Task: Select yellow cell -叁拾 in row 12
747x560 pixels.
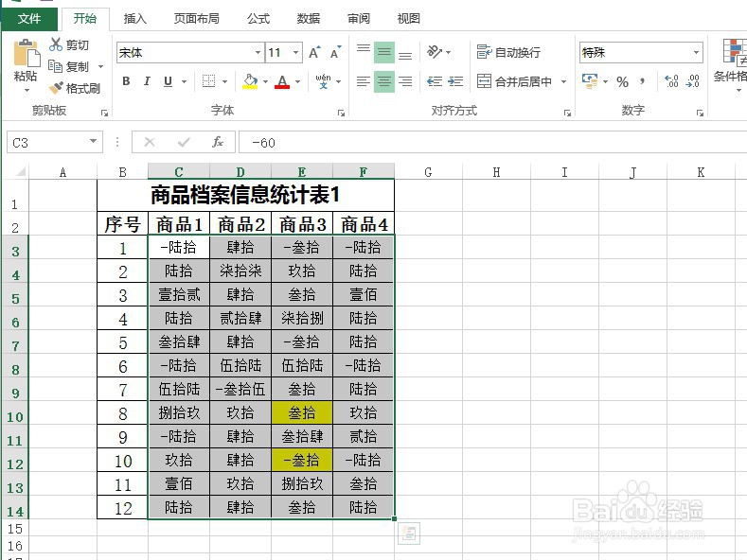Action: 302,460
